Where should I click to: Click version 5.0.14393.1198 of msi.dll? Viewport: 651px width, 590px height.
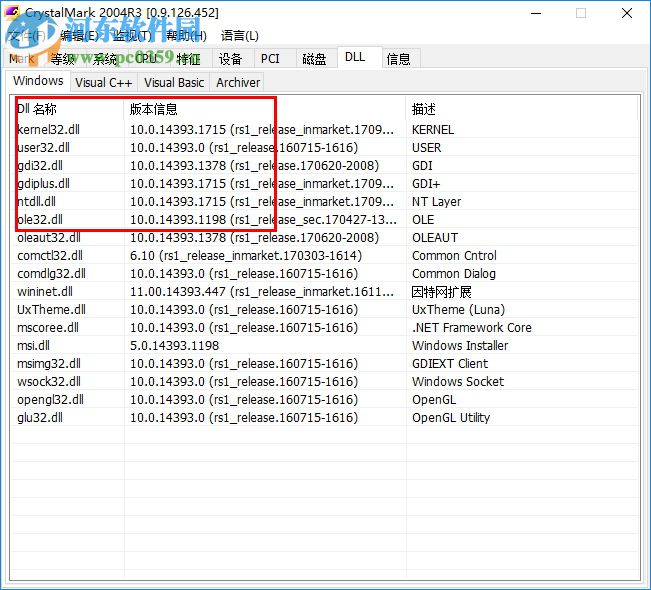coord(174,345)
